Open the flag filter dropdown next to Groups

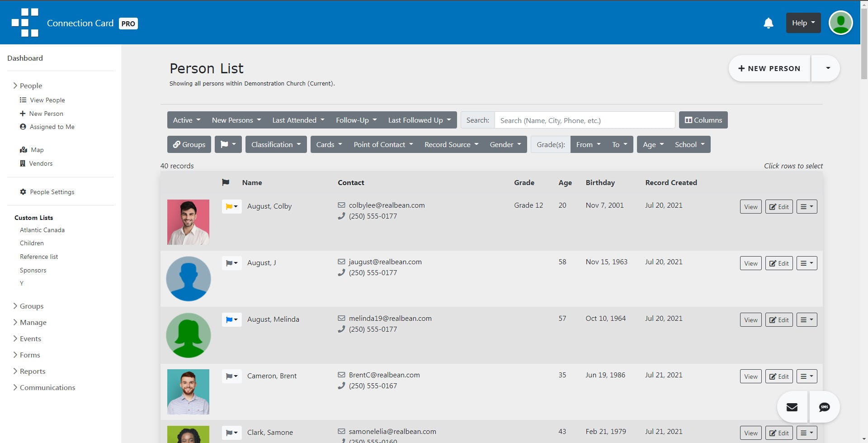228,144
